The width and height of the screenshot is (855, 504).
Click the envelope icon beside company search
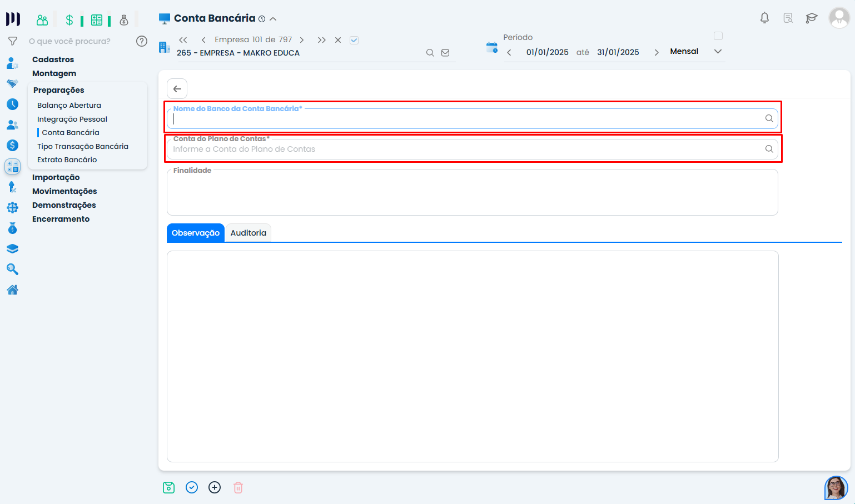tap(445, 53)
